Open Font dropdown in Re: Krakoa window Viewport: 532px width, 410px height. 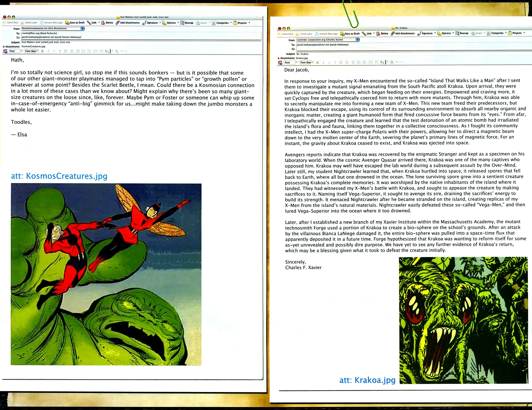pyautogui.click(x=291, y=62)
